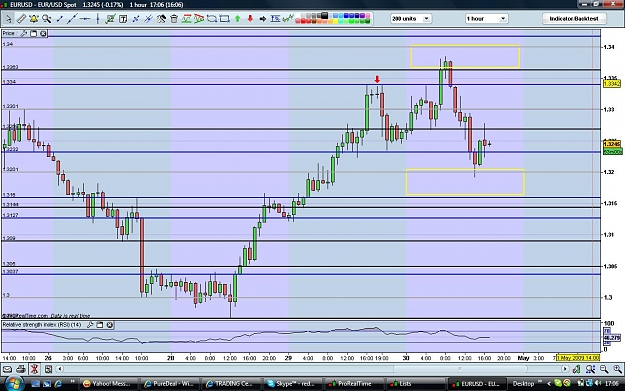Select the green up arrow marker

(x=238, y=19)
